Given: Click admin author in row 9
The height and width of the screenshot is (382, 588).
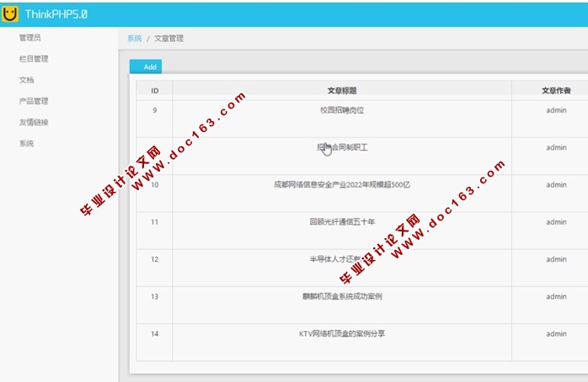Looking at the screenshot, I should click(556, 110).
